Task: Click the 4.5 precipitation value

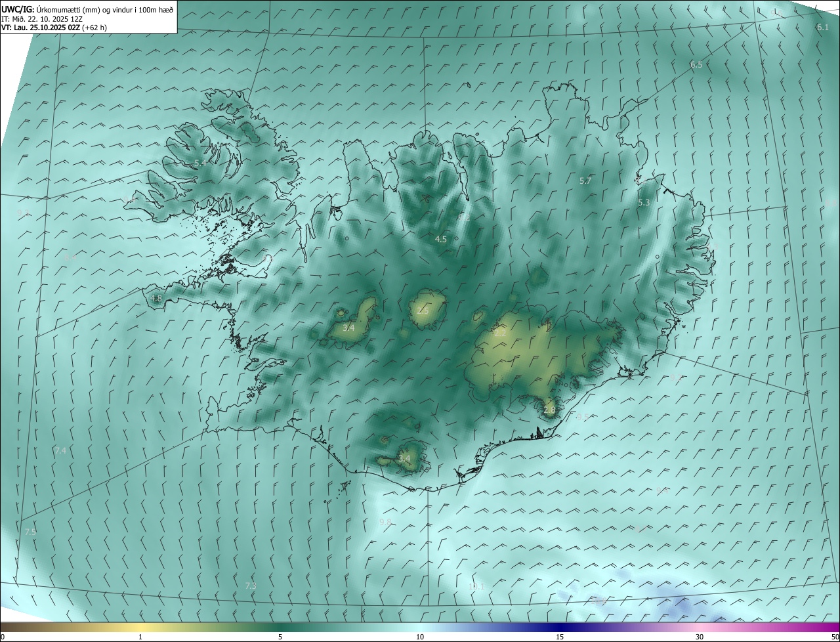Action: [x=441, y=240]
